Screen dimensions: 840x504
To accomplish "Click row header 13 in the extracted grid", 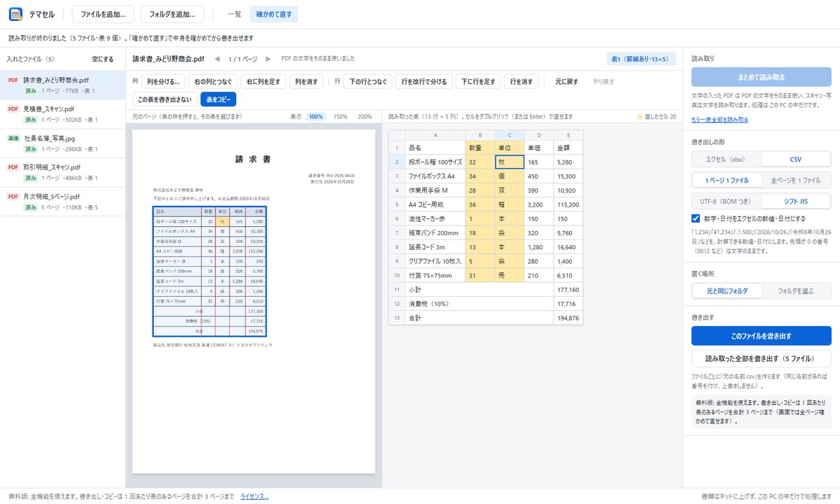I will (396, 318).
